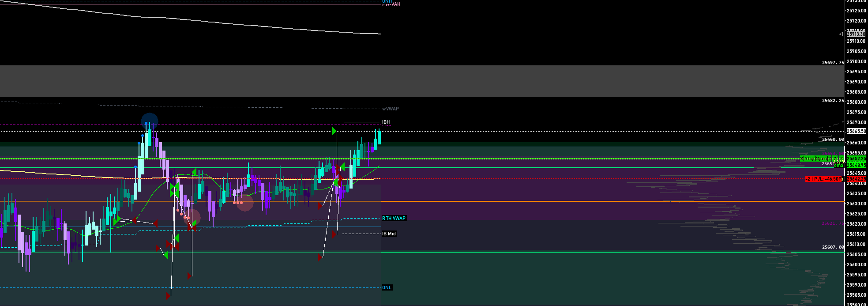Image resolution: width=868 pixels, height=306 pixels.
Task: Select the 25713.38 gray price marker
Action: pos(856,34)
